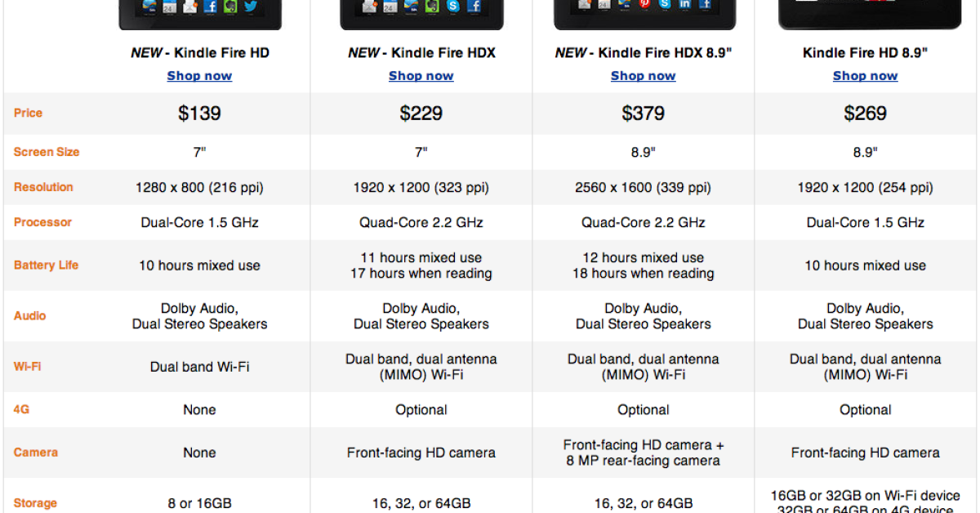980x513 pixels.
Task: Click the Kindle Fire HD 8.9" tablet image
Action: tap(864, 13)
